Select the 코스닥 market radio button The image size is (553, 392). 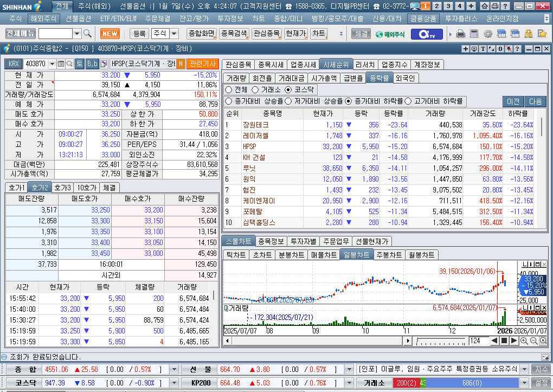[288, 89]
